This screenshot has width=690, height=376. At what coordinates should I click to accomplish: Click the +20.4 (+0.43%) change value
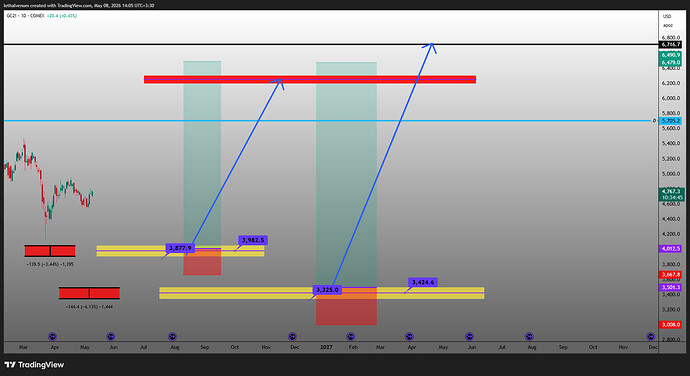coord(62,16)
